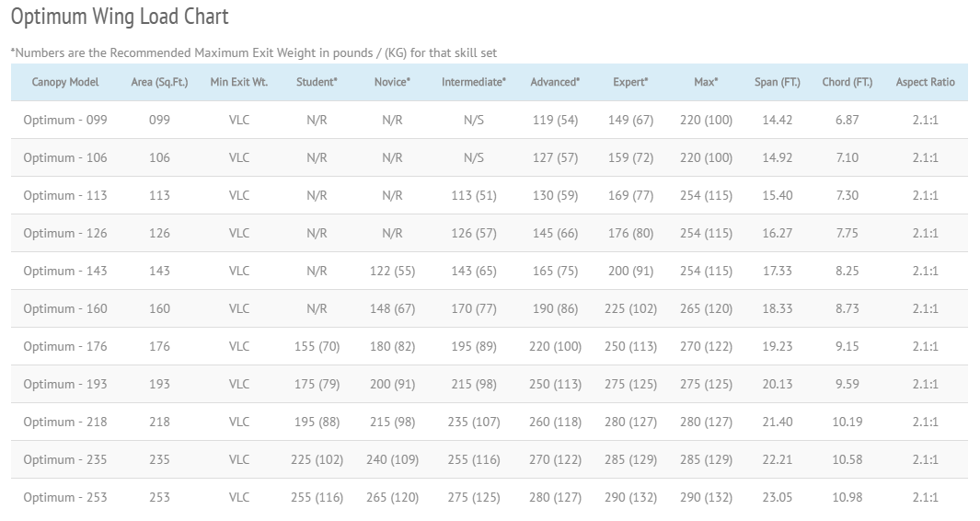This screenshot has width=980, height=521.
Task: Click the Student* column header
Action: point(317,82)
